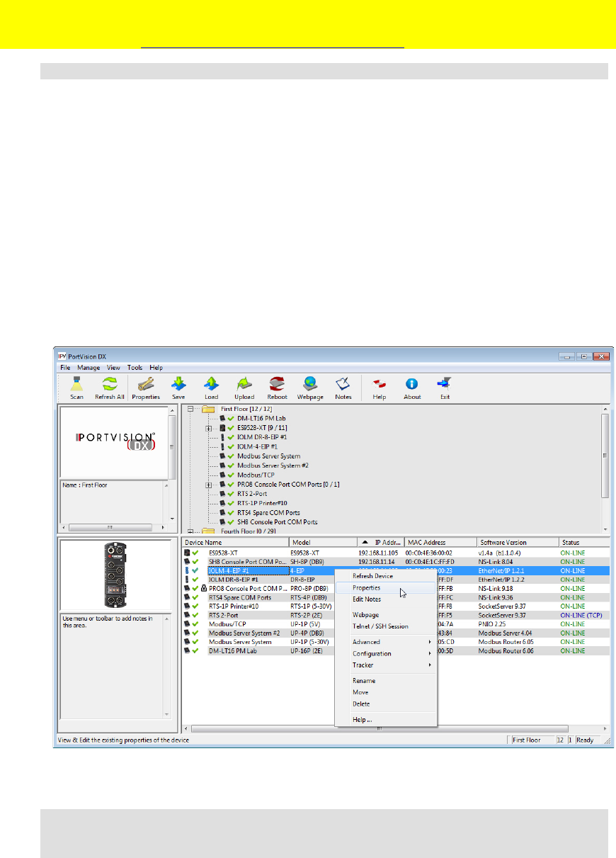Sort by Software Version column header

pyautogui.click(x=517, y=543)
